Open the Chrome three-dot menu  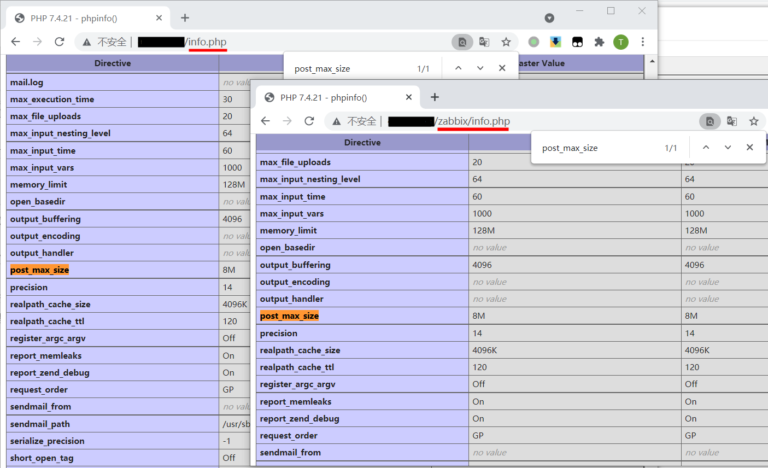pos(643,42)
